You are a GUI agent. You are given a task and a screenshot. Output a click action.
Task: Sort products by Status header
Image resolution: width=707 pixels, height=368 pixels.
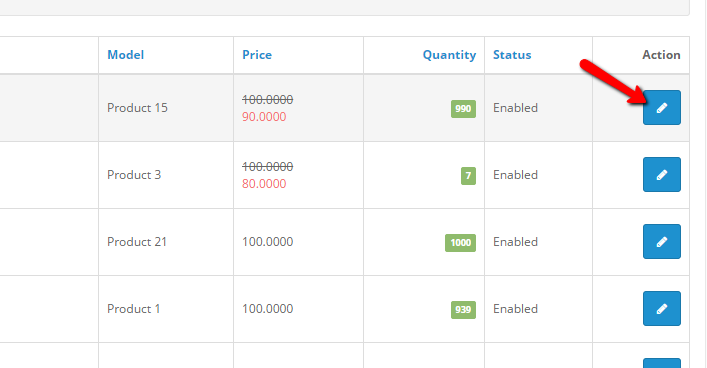[512, 55]
